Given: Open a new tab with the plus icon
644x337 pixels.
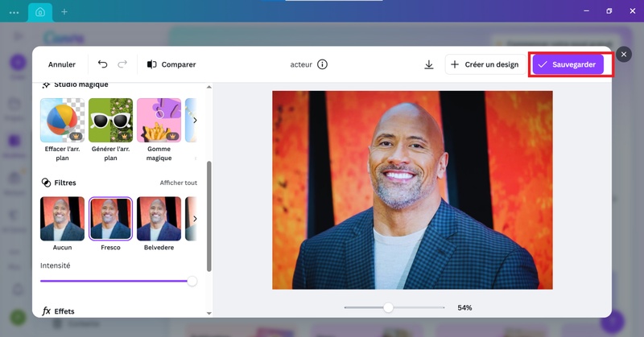Looking at the screenshot, I should click(x=64, y=12).
